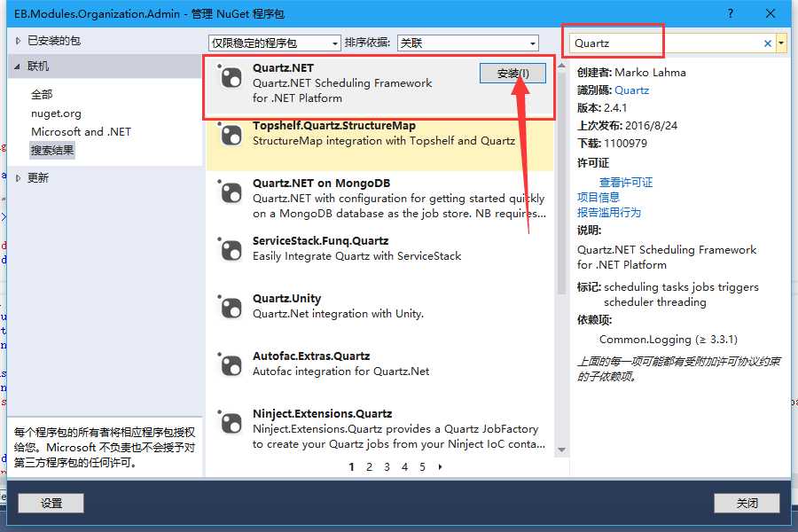
Task: Click the Autofac.Extras.Quartz package icon
Action: pyautogui.click(x=231, y=365)
